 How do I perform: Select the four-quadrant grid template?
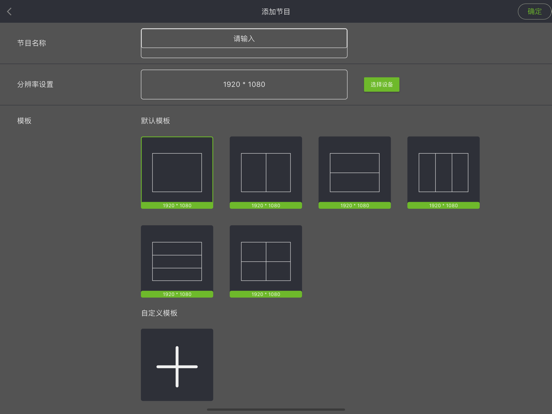click(266, 261)
